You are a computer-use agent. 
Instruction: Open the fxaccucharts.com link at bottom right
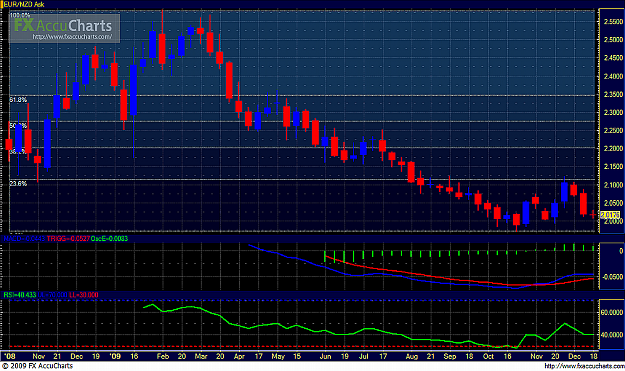click(584, 366)
